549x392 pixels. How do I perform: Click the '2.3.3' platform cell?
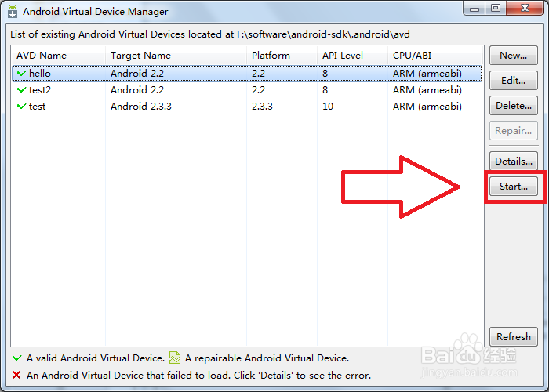[x=262, y=107]
